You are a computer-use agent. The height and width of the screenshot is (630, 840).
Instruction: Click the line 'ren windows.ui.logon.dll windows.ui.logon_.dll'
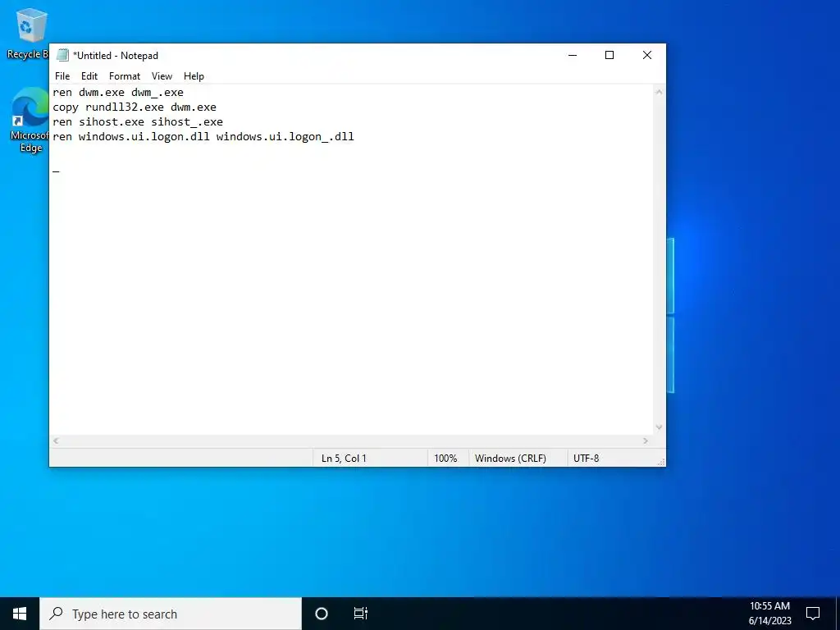203,137
